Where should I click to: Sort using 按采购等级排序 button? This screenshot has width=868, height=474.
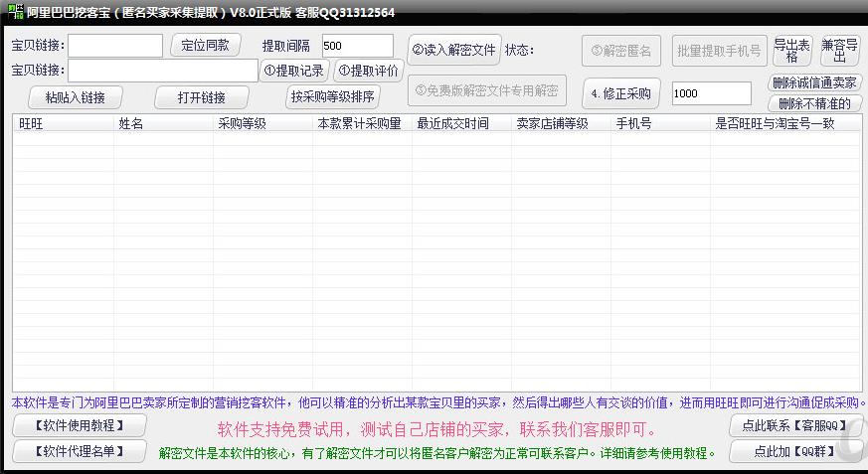[x=333, y=96]
